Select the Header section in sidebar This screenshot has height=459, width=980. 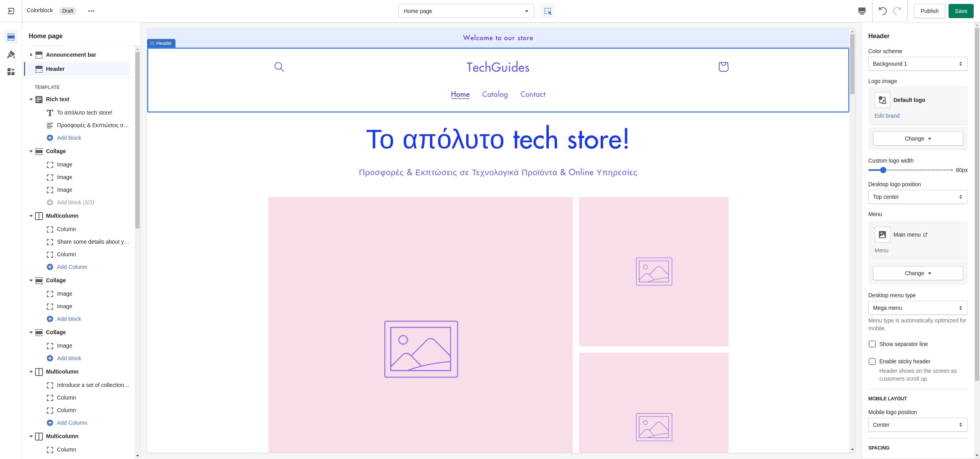(x=55, y=69)
